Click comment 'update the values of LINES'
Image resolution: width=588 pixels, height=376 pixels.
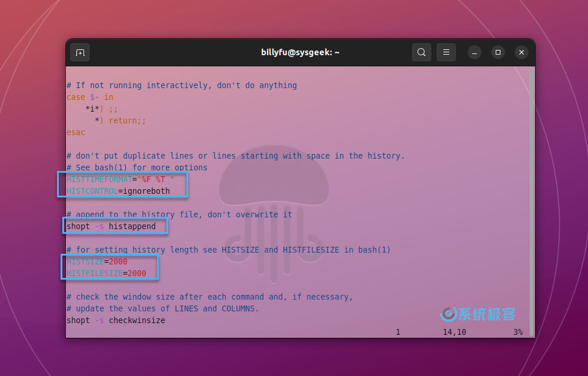click(x=163, y=308)
